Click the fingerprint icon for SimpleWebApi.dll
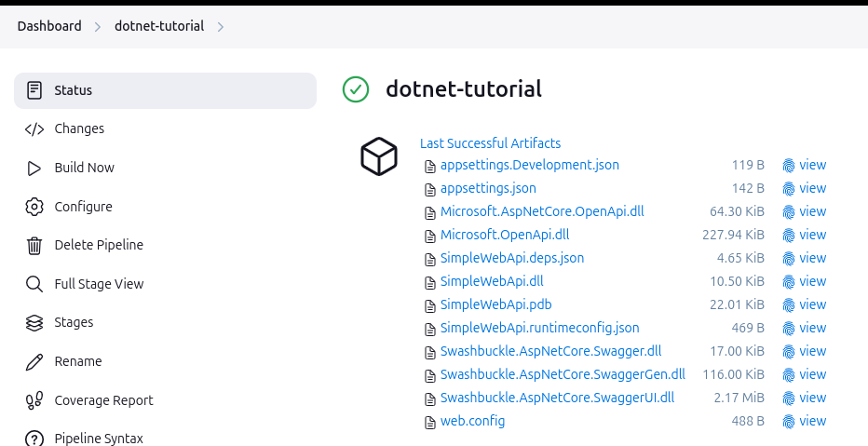 789,281
